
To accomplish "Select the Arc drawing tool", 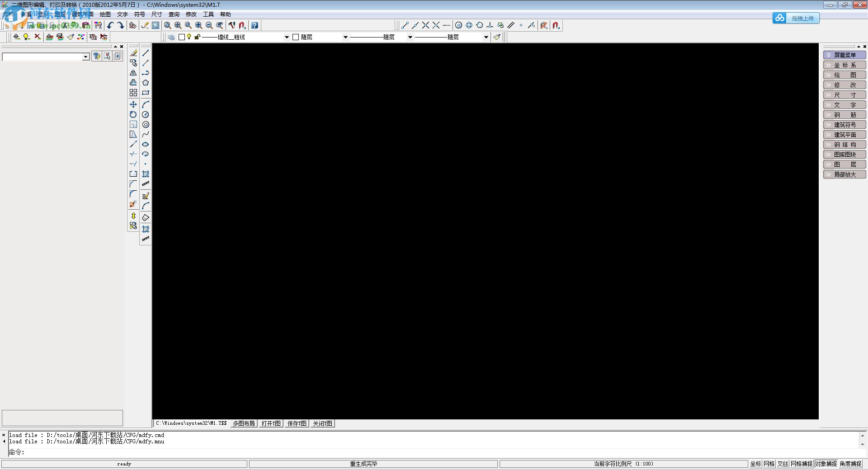I will pos(146,104).
